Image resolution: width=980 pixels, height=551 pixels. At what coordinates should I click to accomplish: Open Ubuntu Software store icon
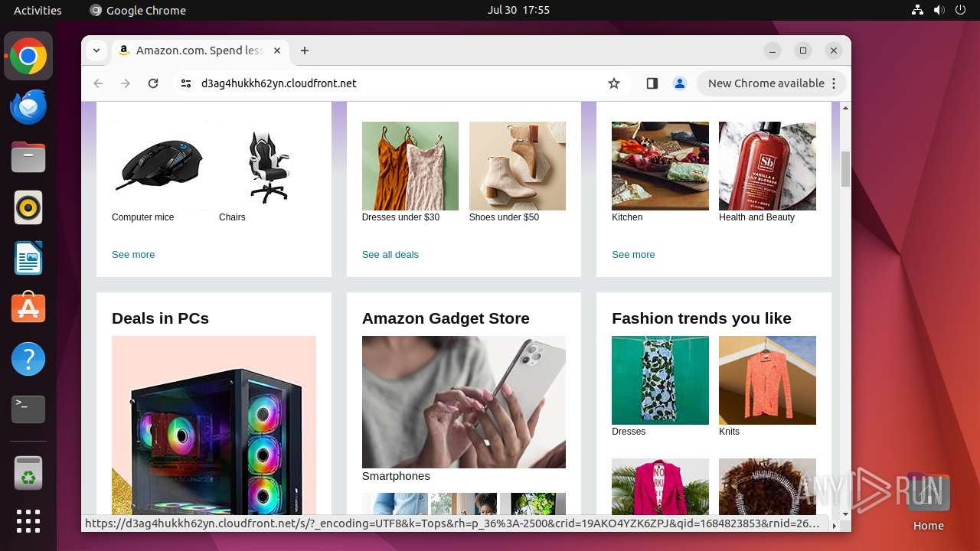(28, 308)
